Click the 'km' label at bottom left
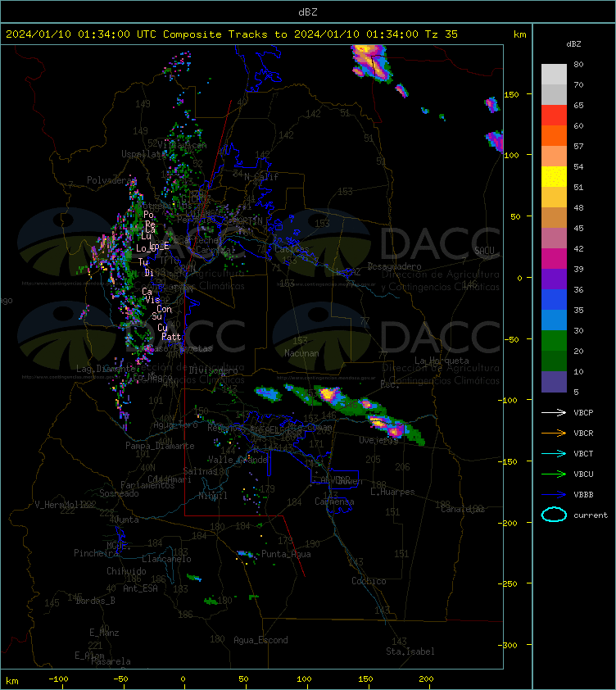616x690 pixels. [12, 681]
